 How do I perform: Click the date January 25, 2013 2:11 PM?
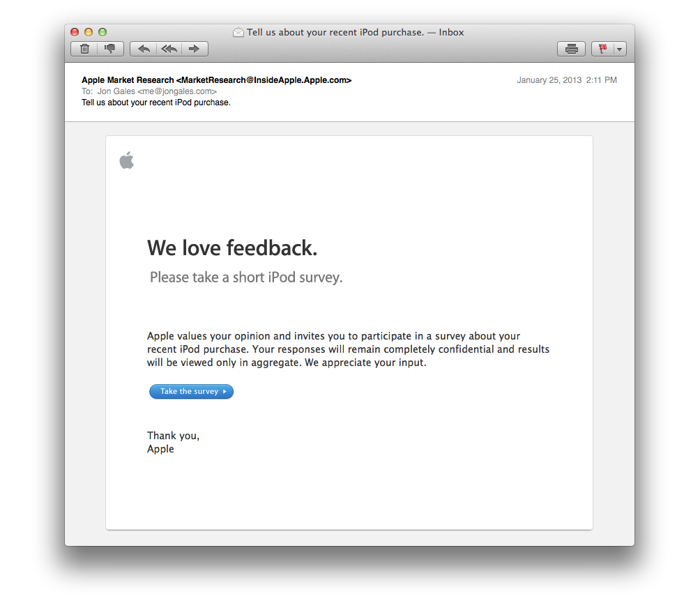coord(567,80)
